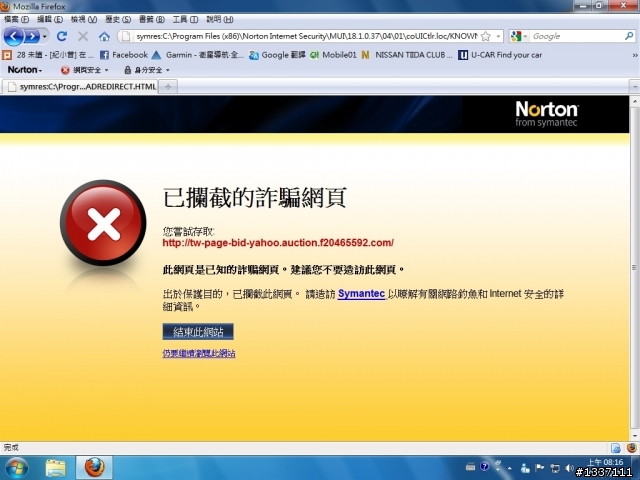Open the Google 翻譯 bookmark
Image resolution: width=640 pixels, height=480 pixels.
pos(277,55)
